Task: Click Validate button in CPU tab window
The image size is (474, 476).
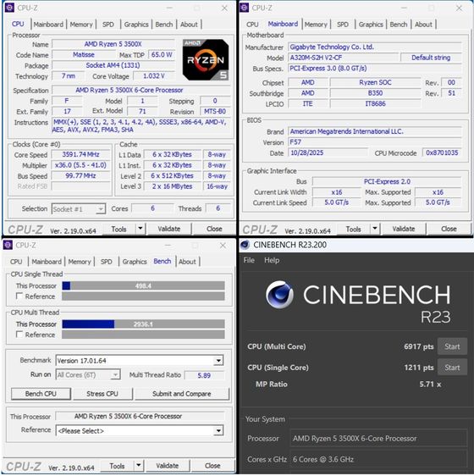Action: click(168, 229)
